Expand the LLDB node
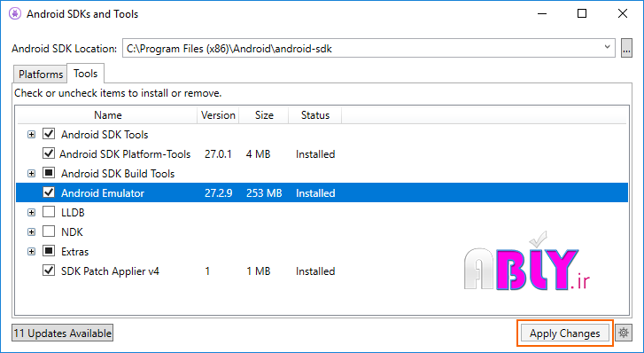This screenshot has width=644, height=353. 31,213
